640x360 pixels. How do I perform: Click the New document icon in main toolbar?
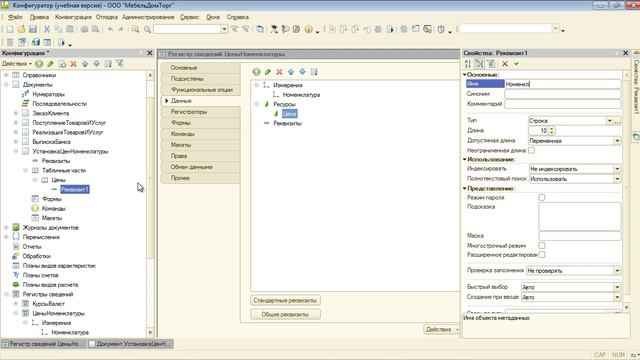[x=10, y=29]
